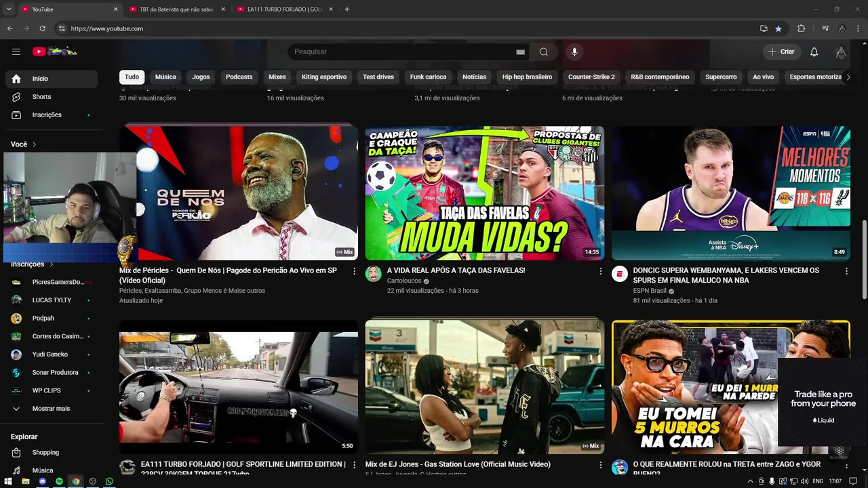Select the Hip hop brasileiro chip
The height and width of the screenshot is (488, 868).
click(527, 77)
